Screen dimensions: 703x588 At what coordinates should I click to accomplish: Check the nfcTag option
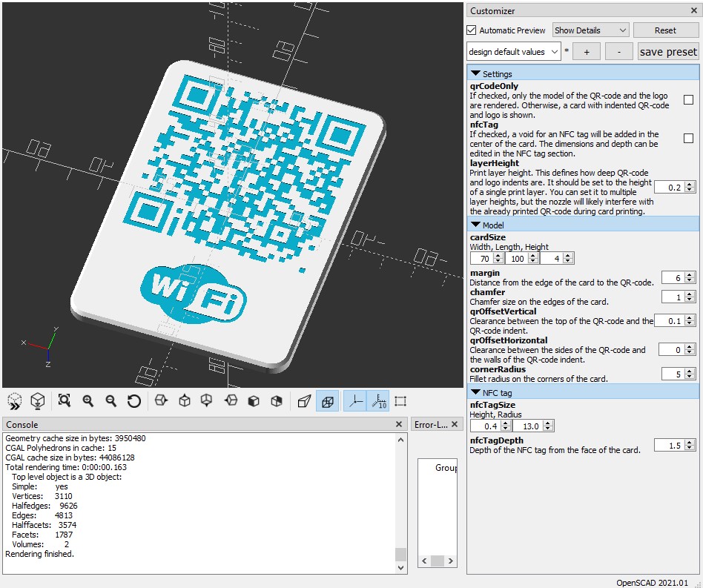688,138
